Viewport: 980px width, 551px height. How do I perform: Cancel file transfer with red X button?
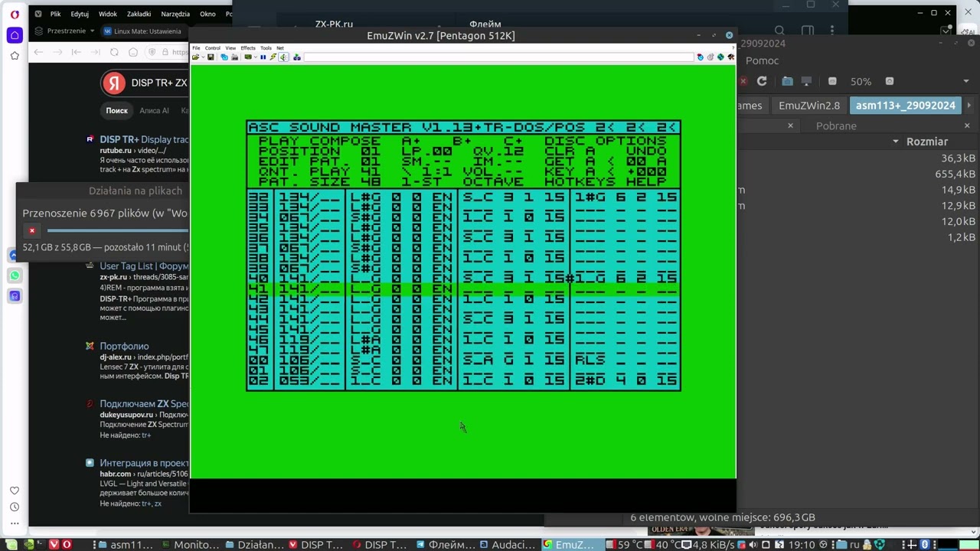(x=32, y=230)
